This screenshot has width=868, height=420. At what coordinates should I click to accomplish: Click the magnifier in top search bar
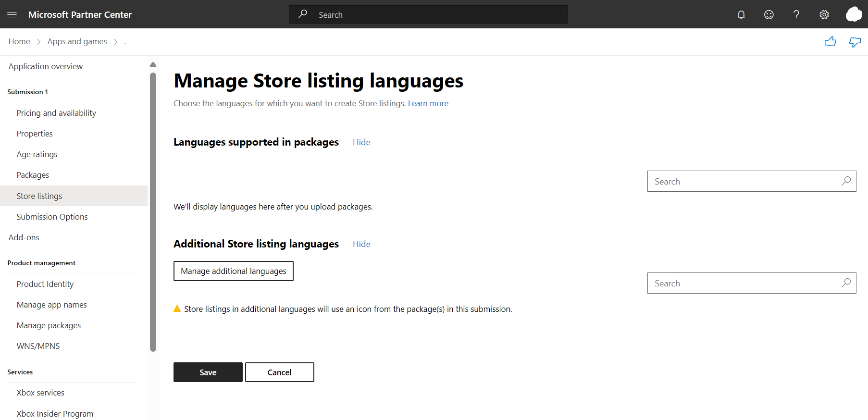tap(303, 14)
